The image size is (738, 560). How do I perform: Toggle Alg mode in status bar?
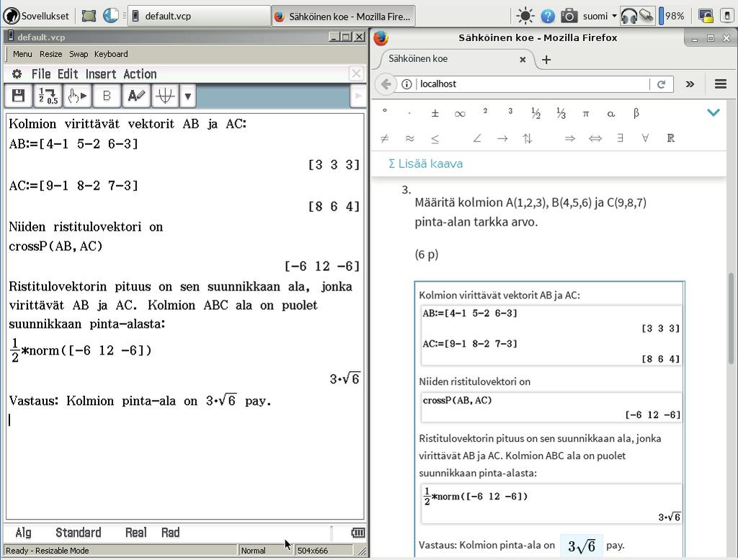click(23, 532)
